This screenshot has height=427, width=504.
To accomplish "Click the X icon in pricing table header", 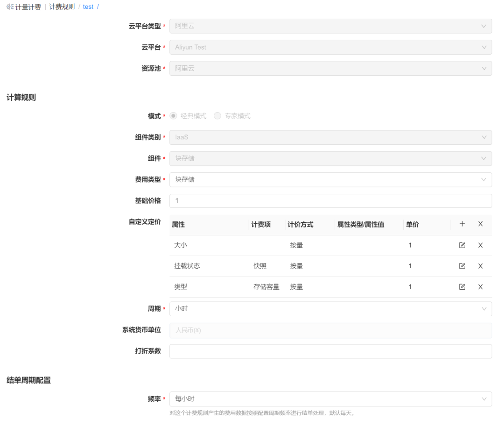I will [x=481, y=224].
